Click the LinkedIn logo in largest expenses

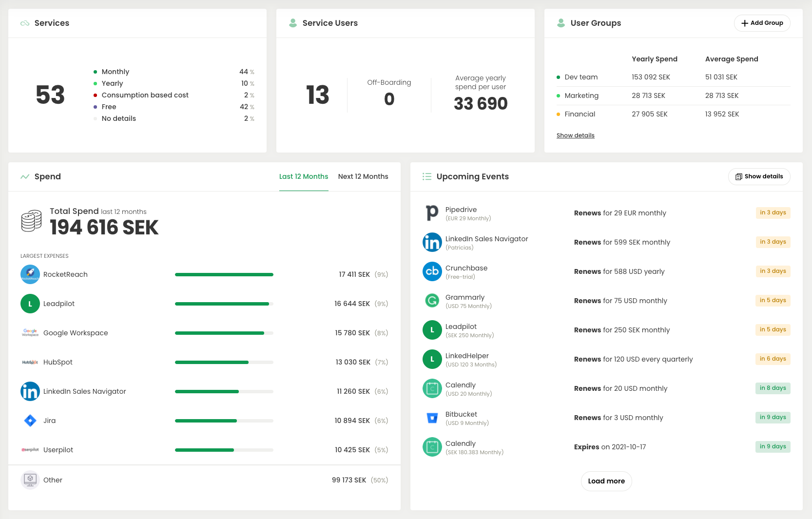[x=30, y=391]
